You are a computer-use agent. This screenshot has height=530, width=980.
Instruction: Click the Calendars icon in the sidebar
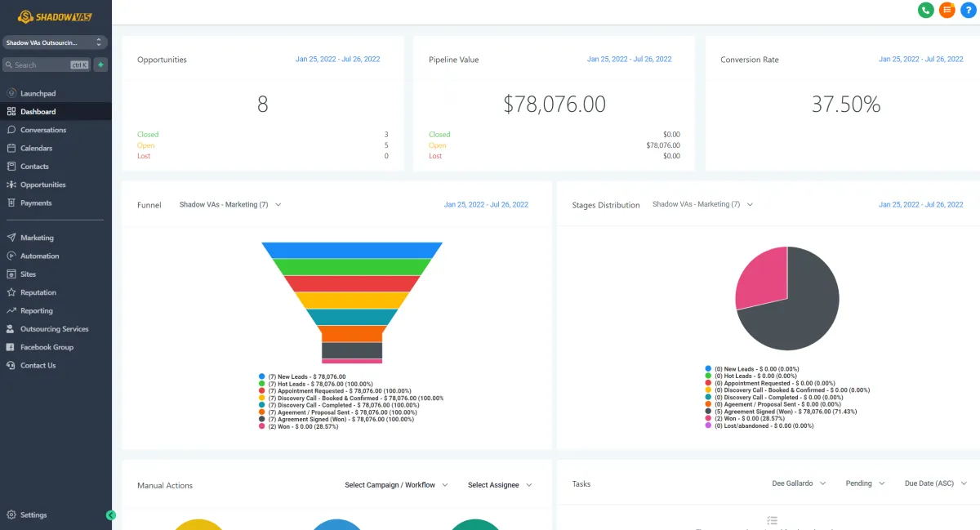(x=11, y=148)
